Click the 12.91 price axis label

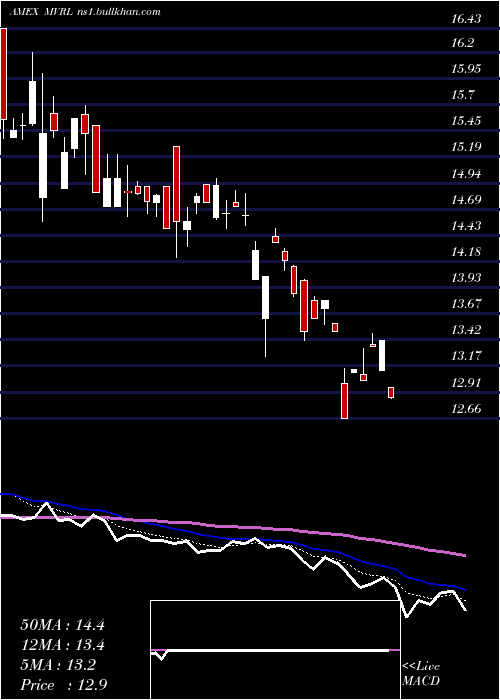click(466, 383)
